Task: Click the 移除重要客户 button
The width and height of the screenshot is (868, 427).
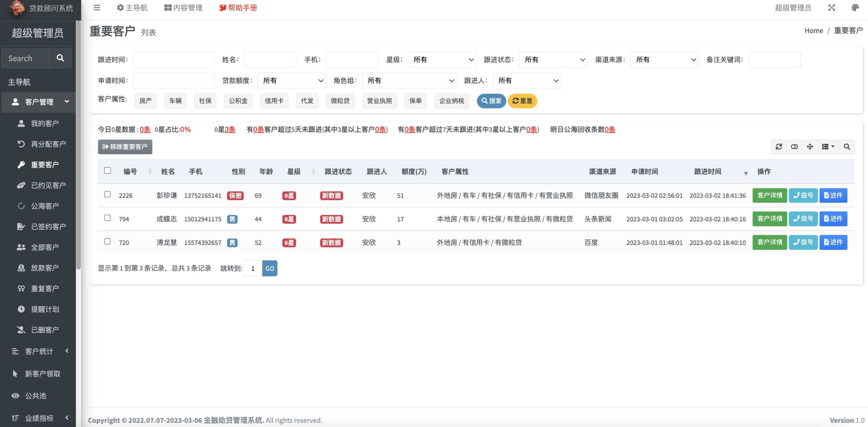Action: coord(125,147)
